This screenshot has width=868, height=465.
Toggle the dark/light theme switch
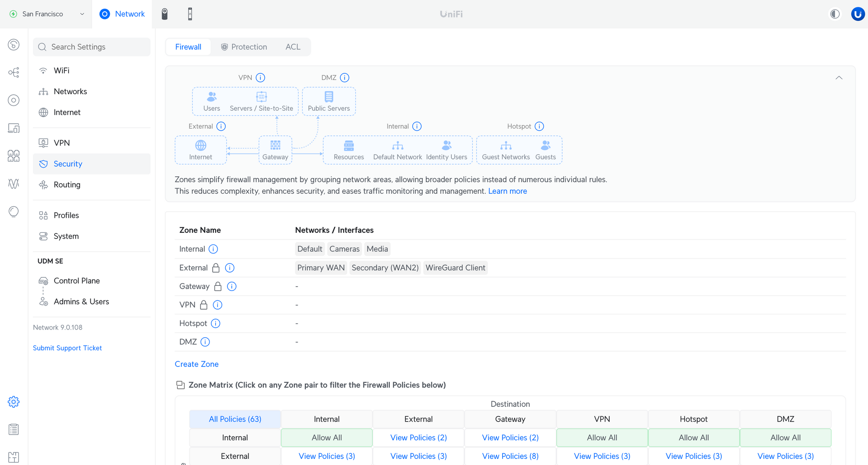[835, 14]
